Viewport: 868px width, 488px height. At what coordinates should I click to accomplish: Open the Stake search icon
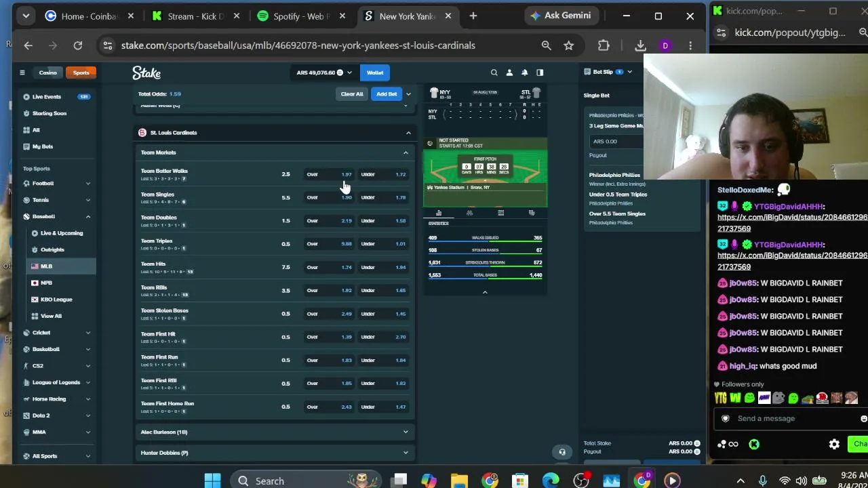click(x=494, y=73)
